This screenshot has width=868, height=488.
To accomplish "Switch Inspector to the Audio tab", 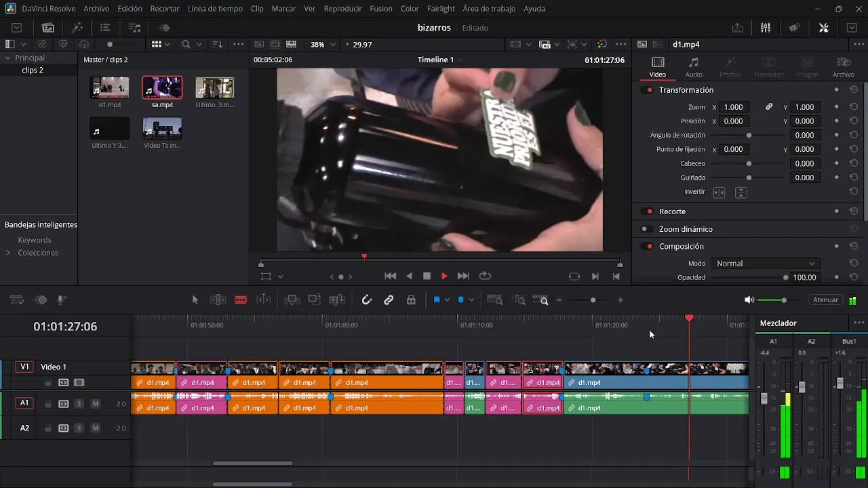I will coord(694,67).
